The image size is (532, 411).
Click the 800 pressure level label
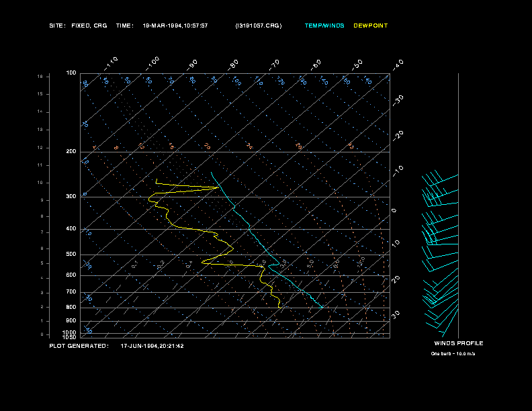pyautogui.click(x=71, y=307)
